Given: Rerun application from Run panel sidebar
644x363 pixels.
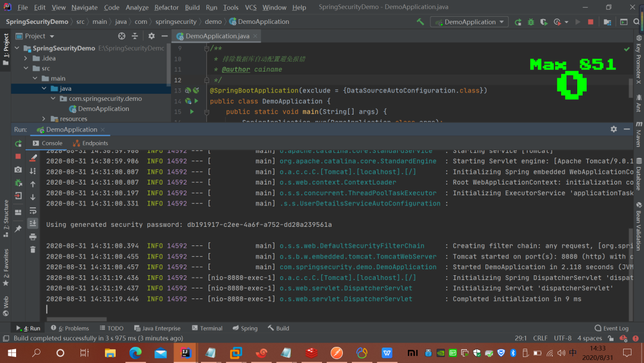Looking at the screenshot, I should coord(18,143).
